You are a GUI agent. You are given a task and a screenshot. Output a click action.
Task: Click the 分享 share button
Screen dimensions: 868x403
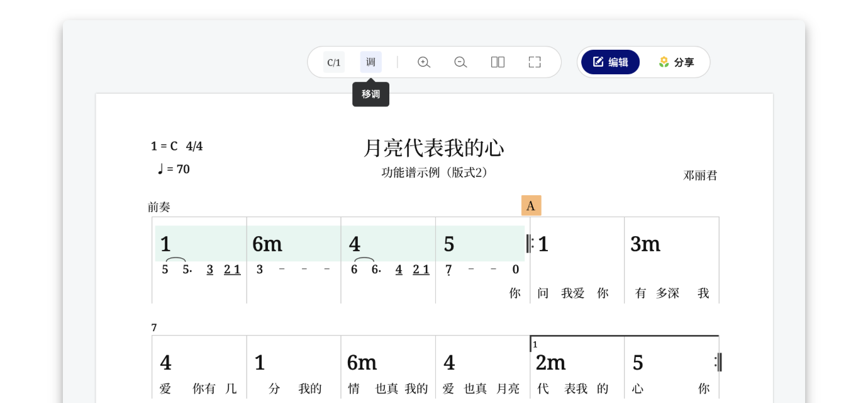676,62
